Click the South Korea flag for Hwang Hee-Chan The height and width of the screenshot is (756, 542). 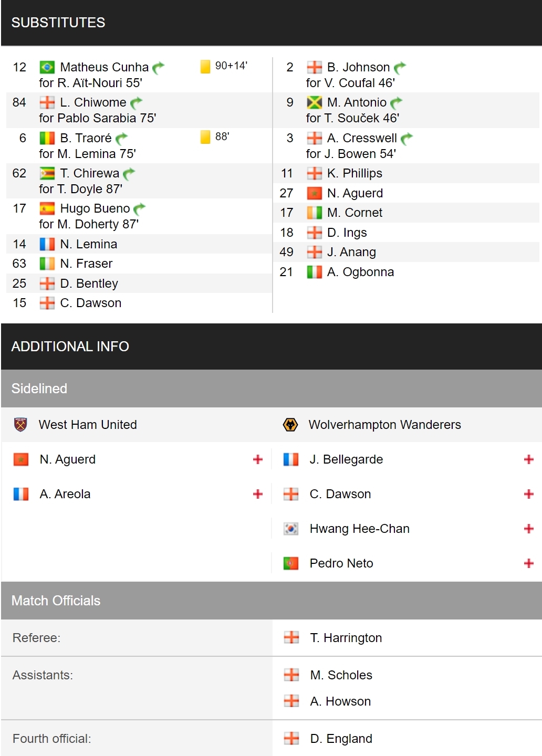click(290, 529)
